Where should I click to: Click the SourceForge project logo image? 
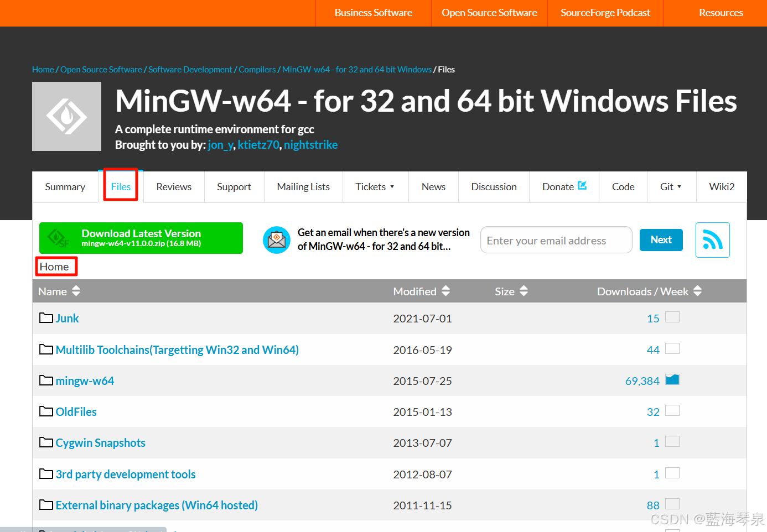(66, 117)
